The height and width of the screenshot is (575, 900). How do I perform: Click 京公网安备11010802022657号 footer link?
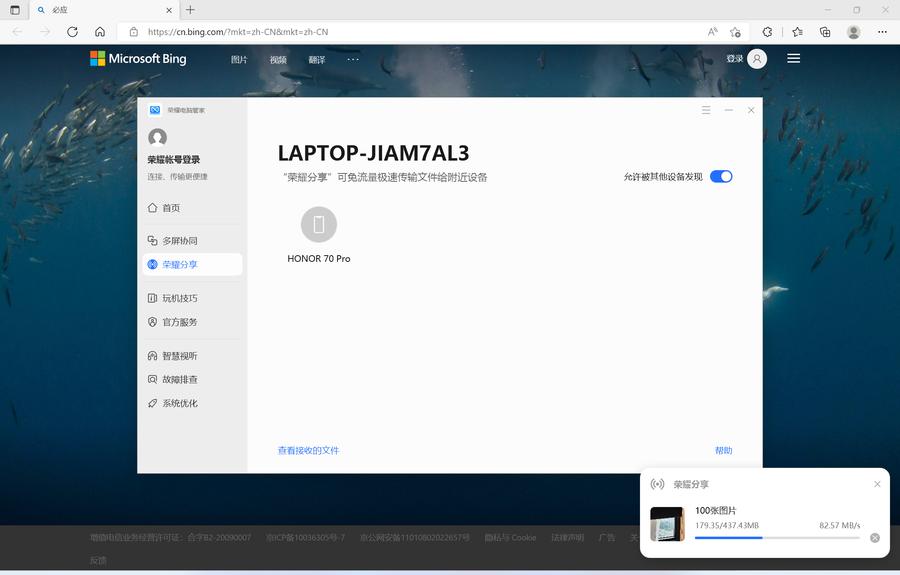pos(414,538)
